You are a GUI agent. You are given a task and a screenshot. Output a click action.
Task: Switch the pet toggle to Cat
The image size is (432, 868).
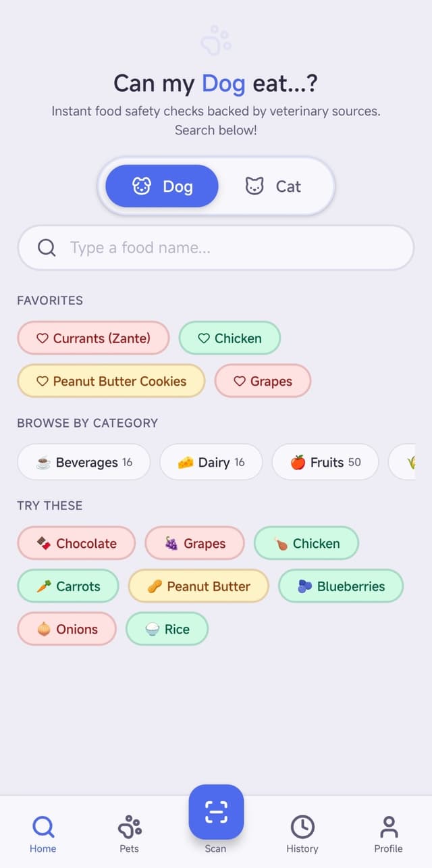coord(273,186)
